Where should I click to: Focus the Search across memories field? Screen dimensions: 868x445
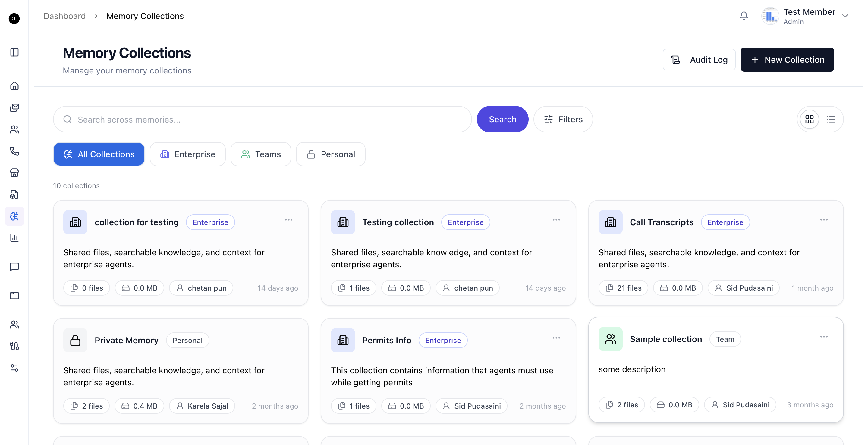[x=262, y=119]
